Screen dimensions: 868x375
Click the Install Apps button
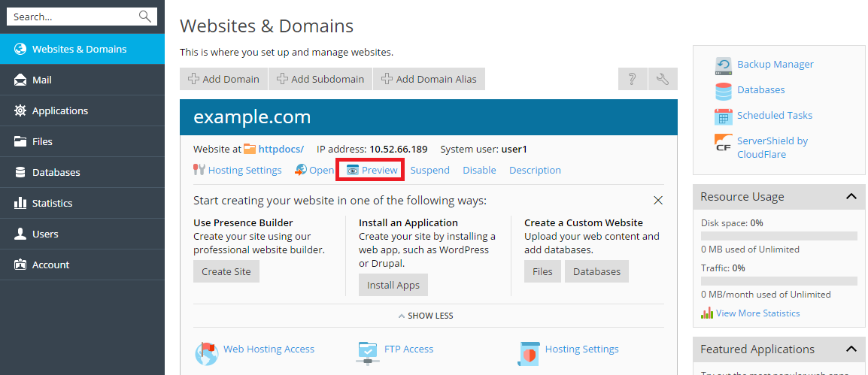393,286
